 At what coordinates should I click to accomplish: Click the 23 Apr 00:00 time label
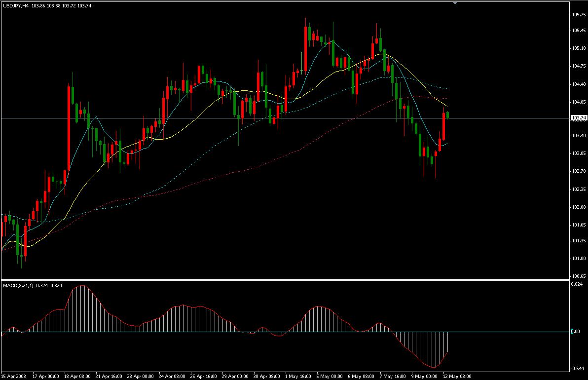click(x=140, y=376)
